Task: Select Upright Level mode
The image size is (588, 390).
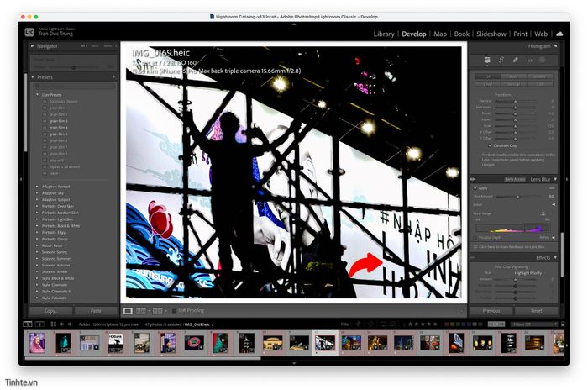Action: (487, 84)
